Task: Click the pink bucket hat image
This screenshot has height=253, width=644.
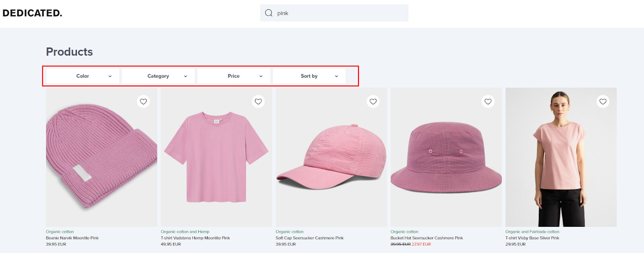Action: tap(446, 157)
